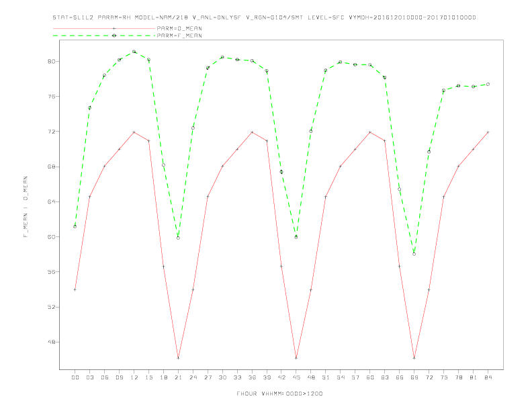532x411 pixels.
Task: Click y-axis tick label 80
Action: click(x=52, y=61)
